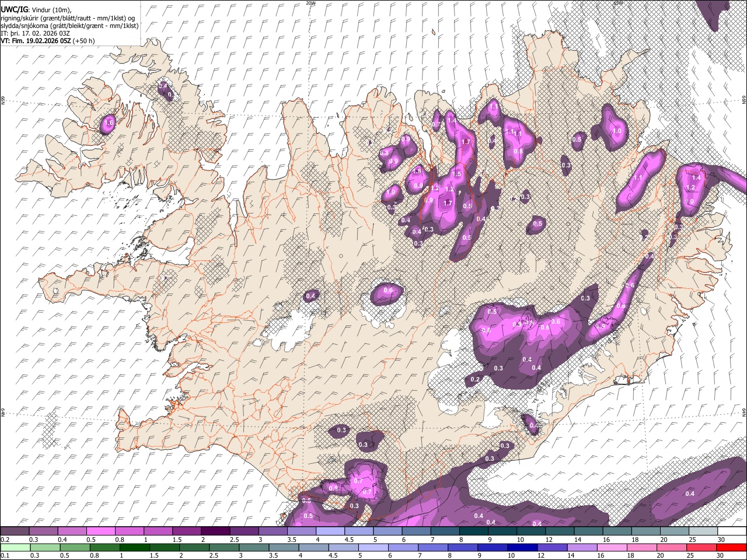Click the '25' label in the lower legend row
Image resolution: width=747 pixels, height=560 pixels.
pyautogui.click(x=690, y=555)
